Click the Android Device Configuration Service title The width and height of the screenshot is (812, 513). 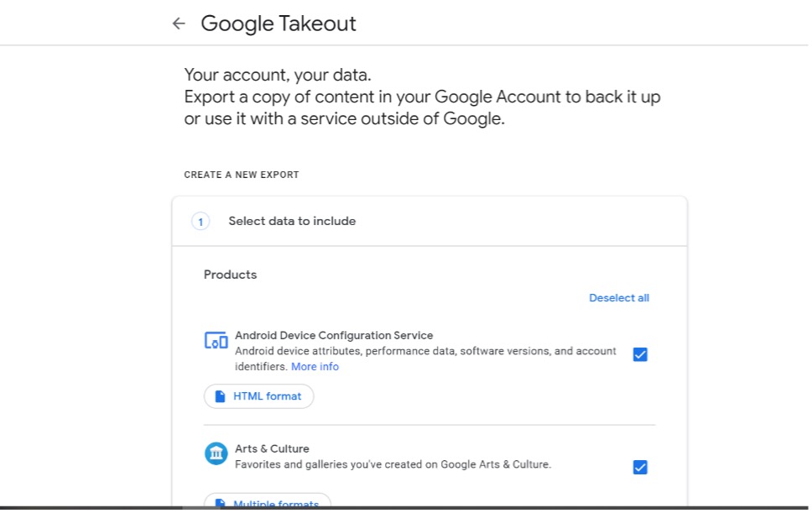click(334, 336)
